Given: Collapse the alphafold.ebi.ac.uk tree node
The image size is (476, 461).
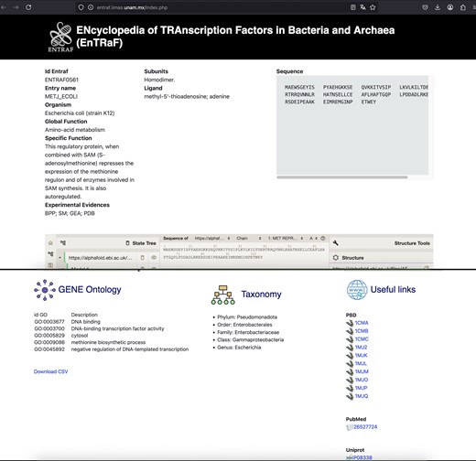Looking at the screenshot, I should [59, 258].
